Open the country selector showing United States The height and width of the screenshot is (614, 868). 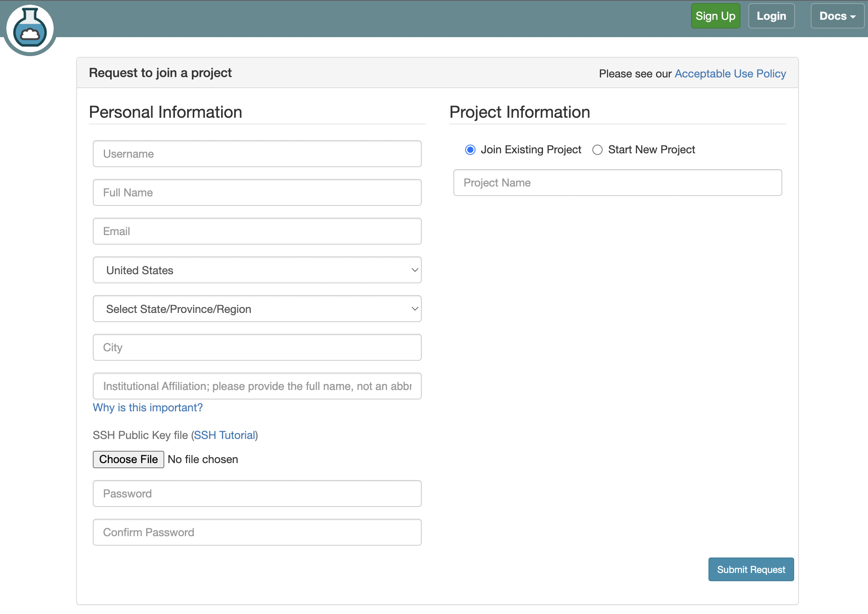click(257, 270)
